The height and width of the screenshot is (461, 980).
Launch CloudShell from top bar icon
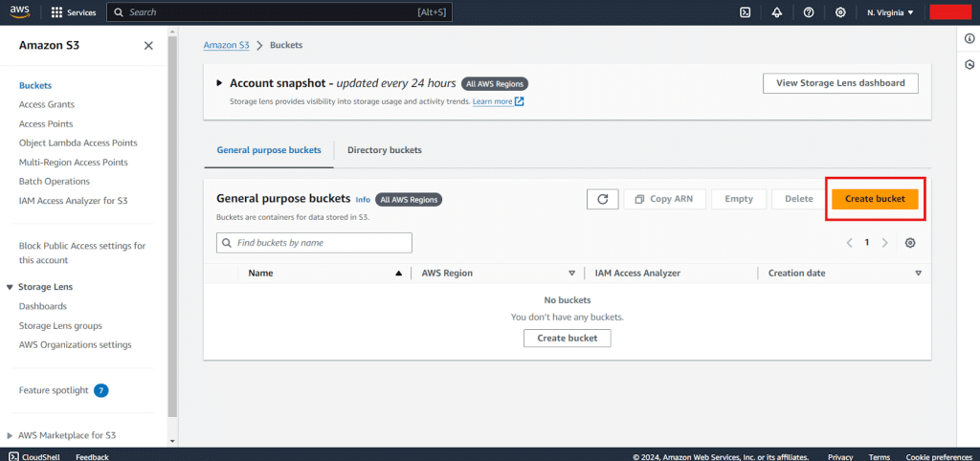coord(745,12)
